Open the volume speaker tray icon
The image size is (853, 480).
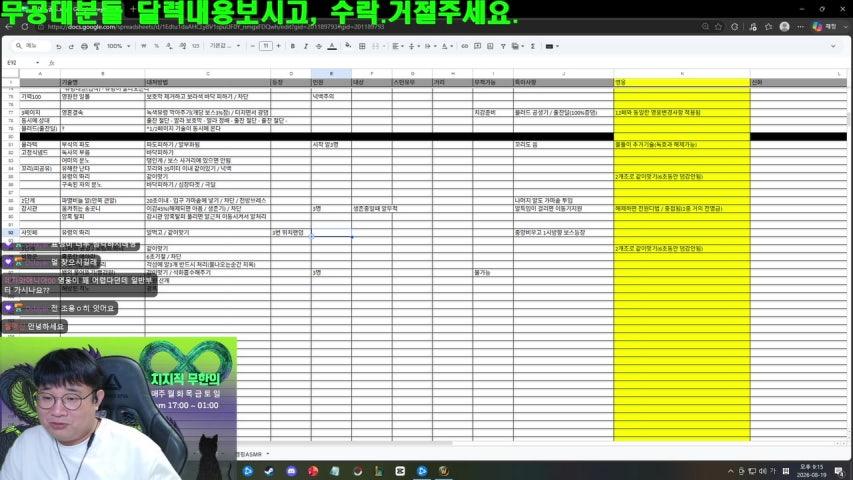point(762,471)
